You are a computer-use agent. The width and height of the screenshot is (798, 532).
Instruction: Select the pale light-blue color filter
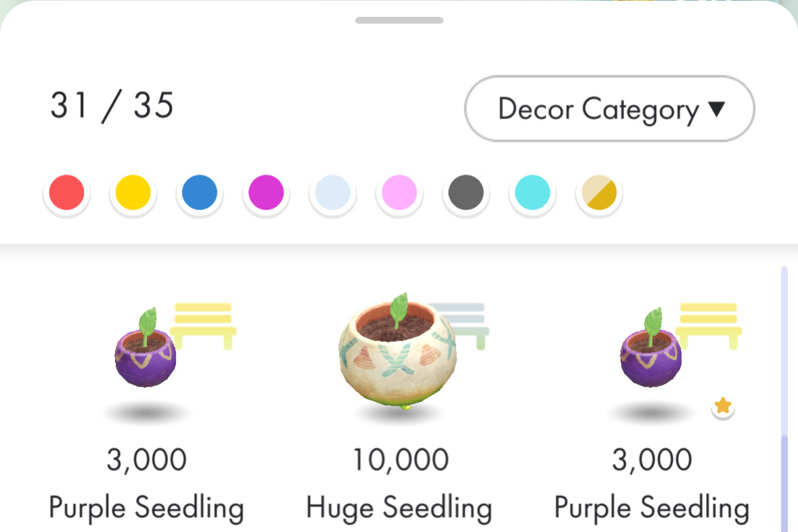(x=332, y=192)
